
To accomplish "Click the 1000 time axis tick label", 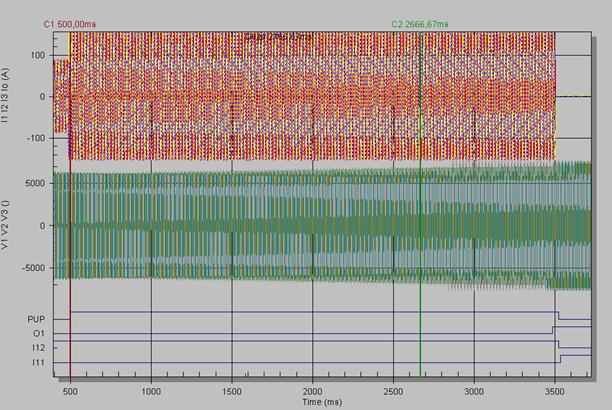I will (x=151, y=392).
